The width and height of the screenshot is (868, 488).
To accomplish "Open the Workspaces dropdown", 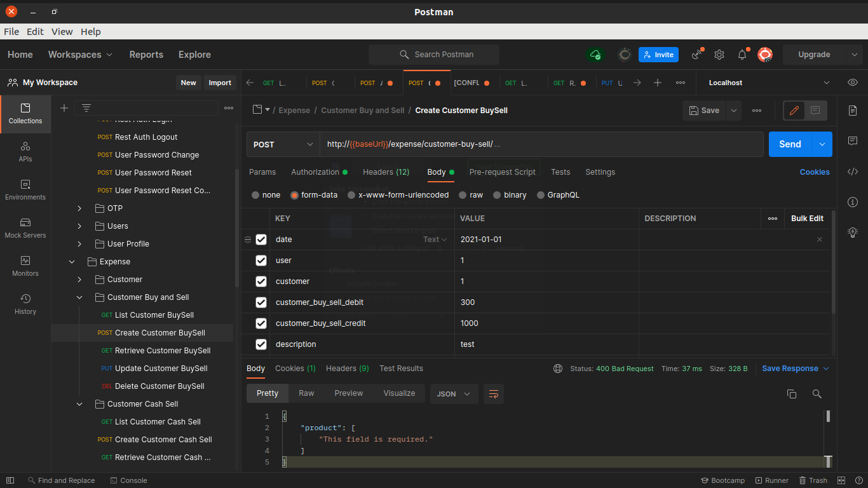I will pyautogui.click(x=80, y=55).
